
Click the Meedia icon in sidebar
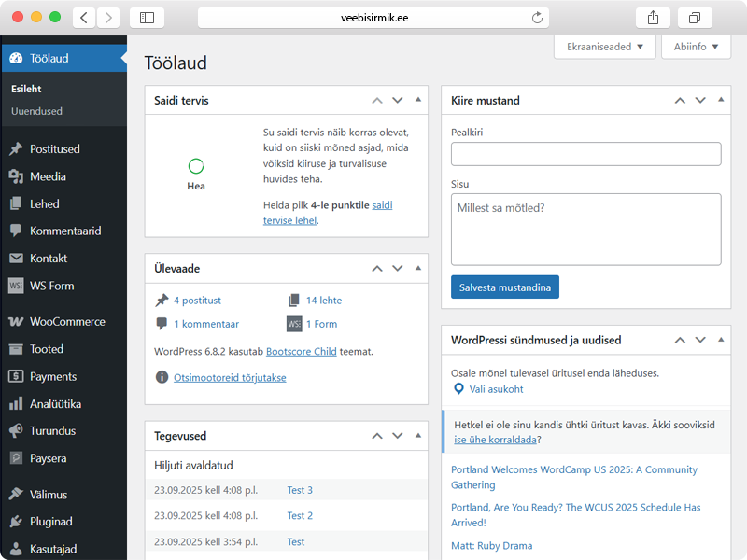coord(15,176)
